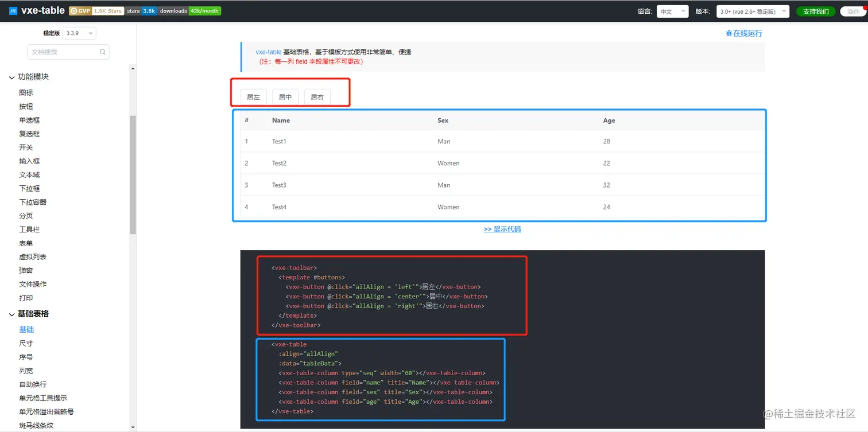
Task: Open the 文本域 menu item
Action: [29, 175]
